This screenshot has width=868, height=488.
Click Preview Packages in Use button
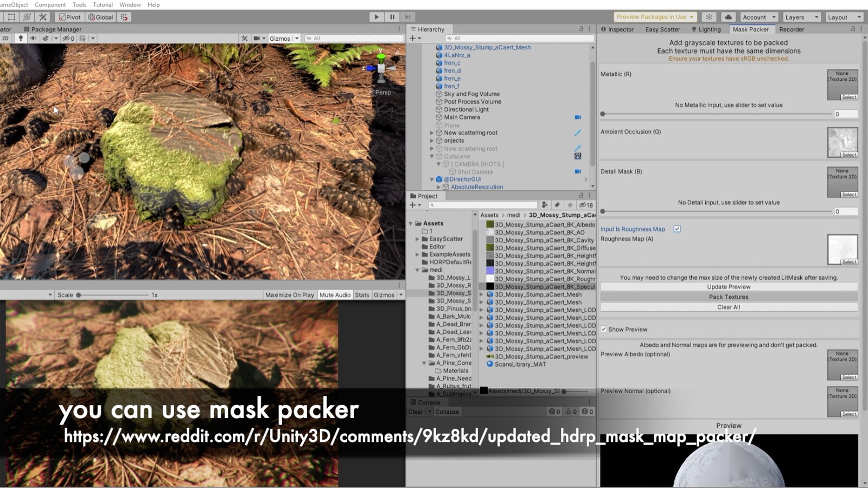(655, 17)
